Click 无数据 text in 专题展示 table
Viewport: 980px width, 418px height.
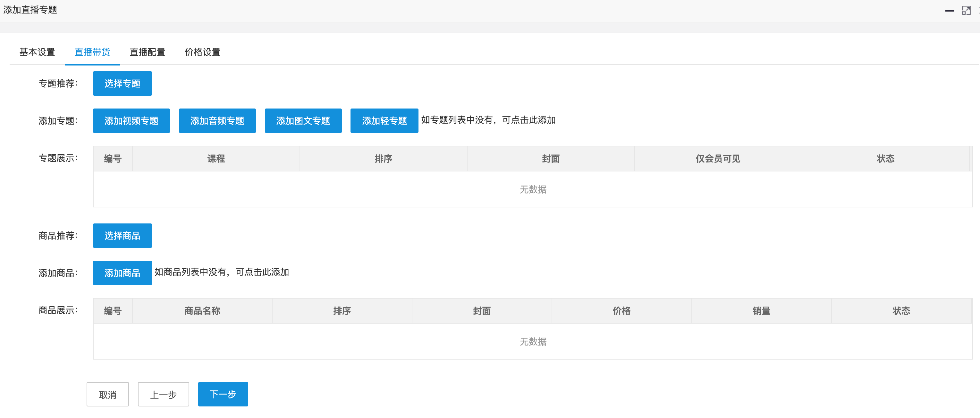point(533,189)
